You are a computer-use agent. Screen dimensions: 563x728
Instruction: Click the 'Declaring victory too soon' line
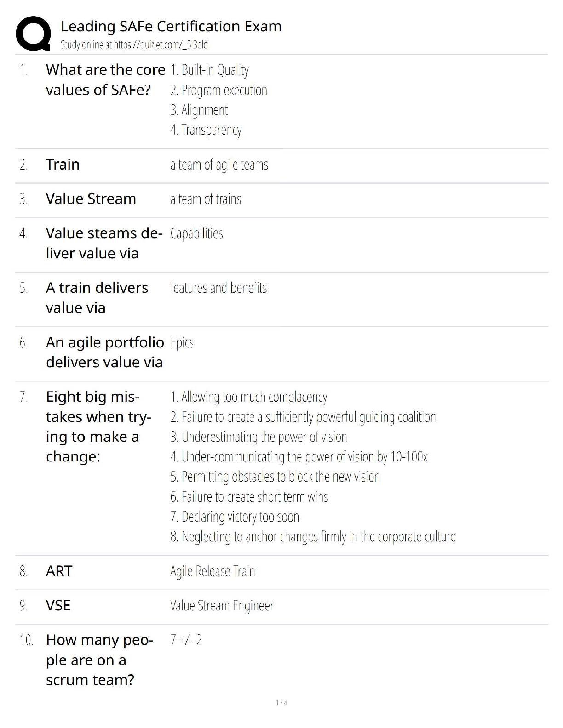coord(235,517)
